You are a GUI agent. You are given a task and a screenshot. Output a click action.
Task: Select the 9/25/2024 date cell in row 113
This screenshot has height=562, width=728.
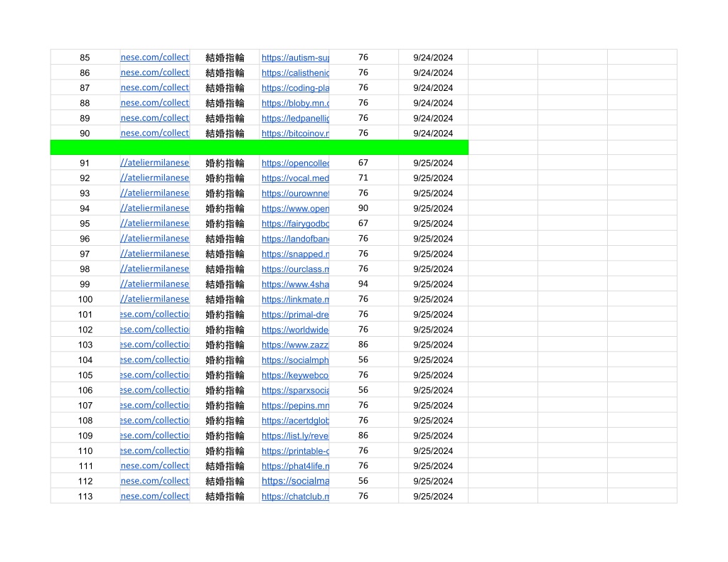(433, 497)
